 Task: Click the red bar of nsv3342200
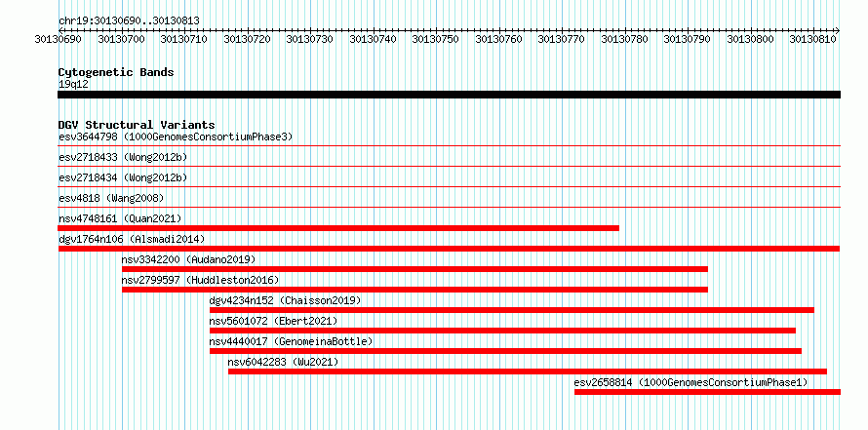point(414,269)
